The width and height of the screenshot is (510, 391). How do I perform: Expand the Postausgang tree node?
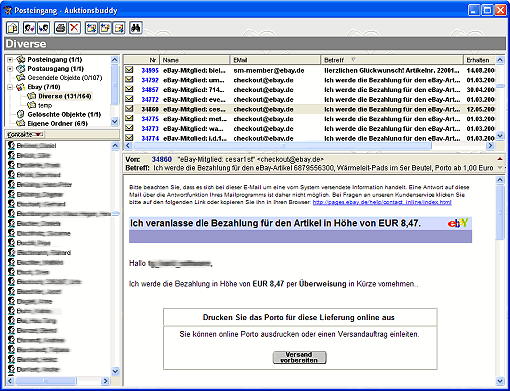click(10, 69)
